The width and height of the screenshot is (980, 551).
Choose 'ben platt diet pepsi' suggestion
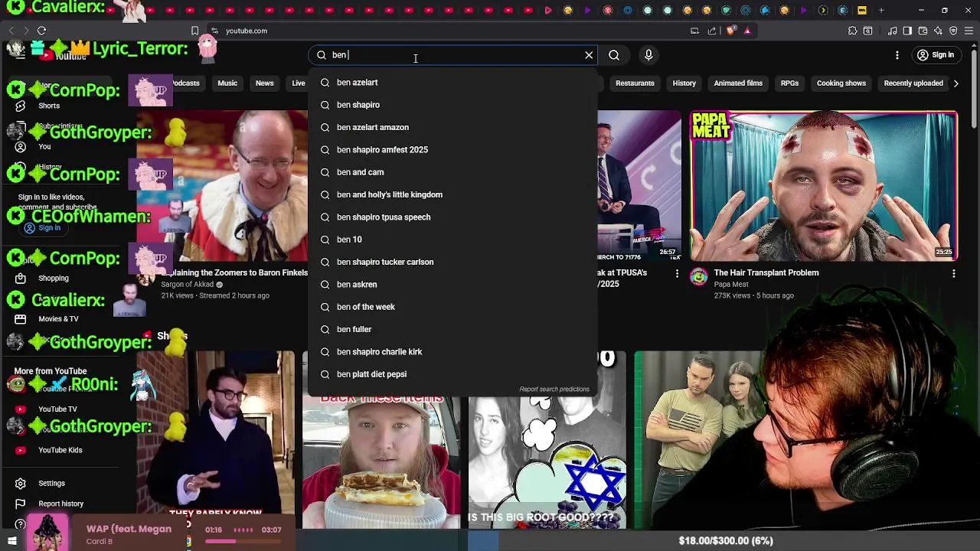pyautogui.click(x=452, y=374)
